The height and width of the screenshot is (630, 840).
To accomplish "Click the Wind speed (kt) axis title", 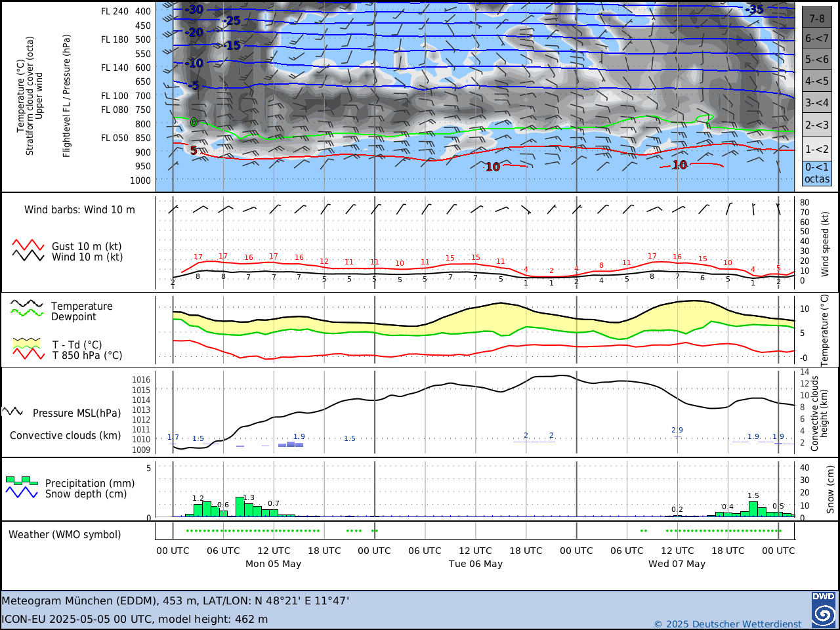I will pos(825,244).
